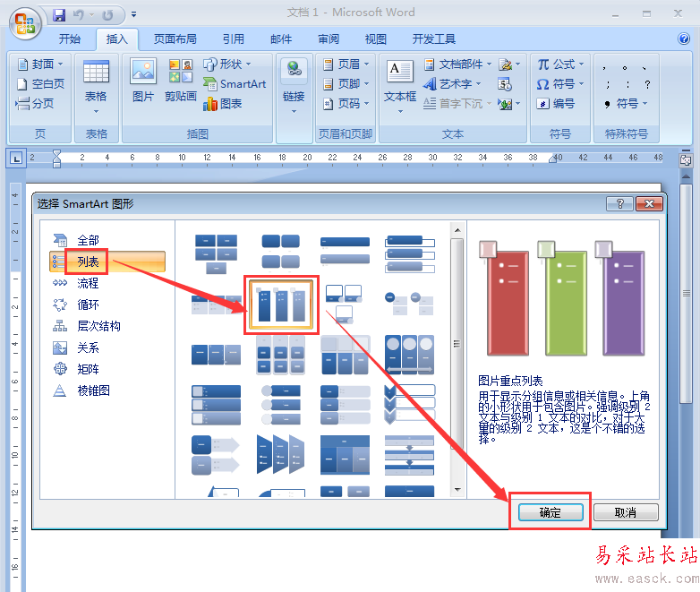
Task: Open the 艺术字 WordArt gallery
Action: [452, 84]
